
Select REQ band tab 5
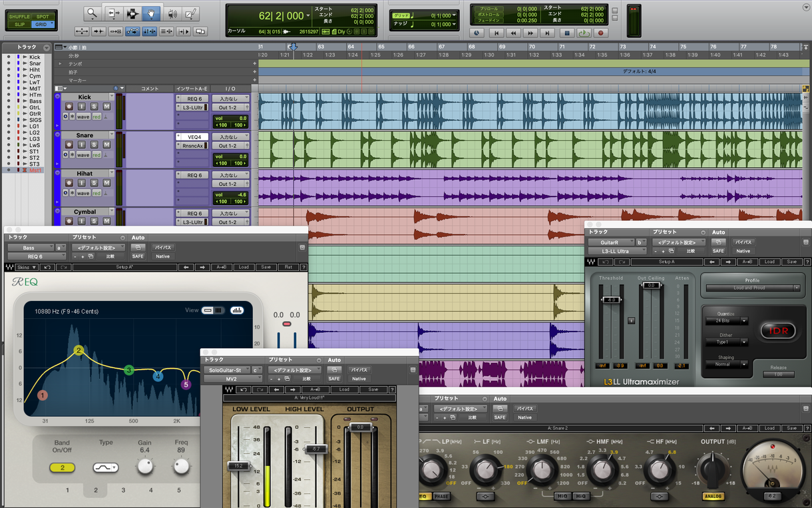point(178,491)
